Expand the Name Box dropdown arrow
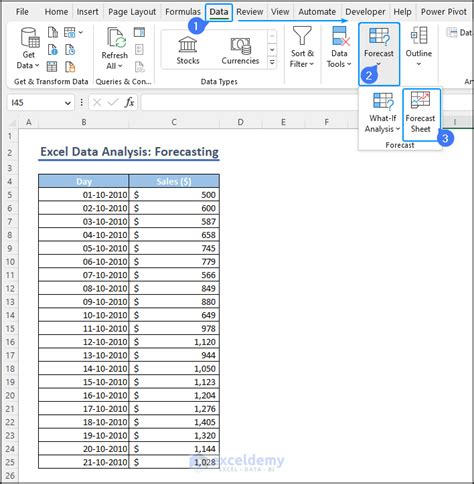Screen dimensions: 474x484 [68, 103]
